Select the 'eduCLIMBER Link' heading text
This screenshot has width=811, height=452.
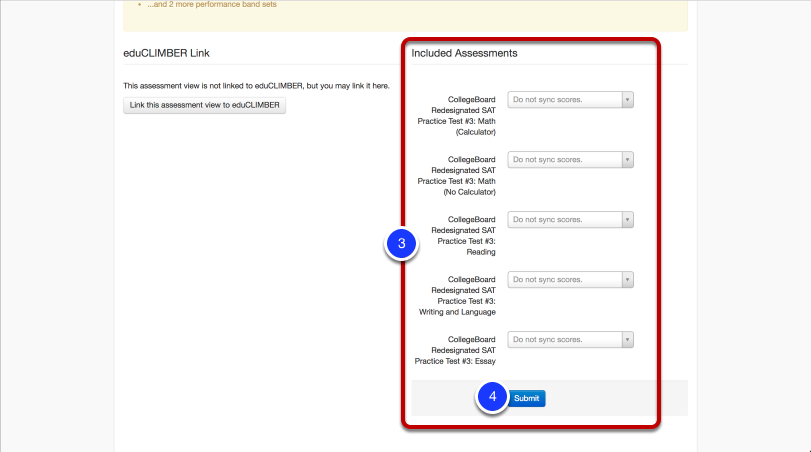166,53
